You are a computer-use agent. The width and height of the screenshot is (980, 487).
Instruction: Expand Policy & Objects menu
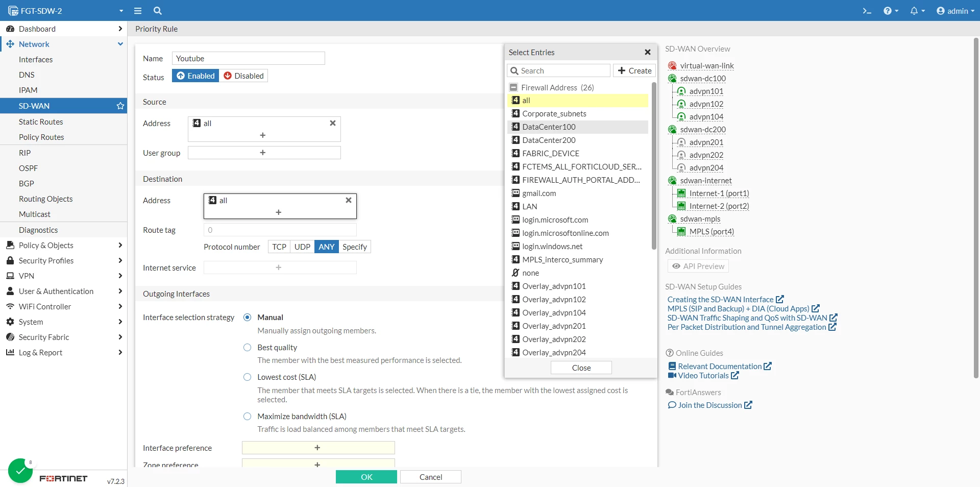pyautogui.click(x=64, y=245)
